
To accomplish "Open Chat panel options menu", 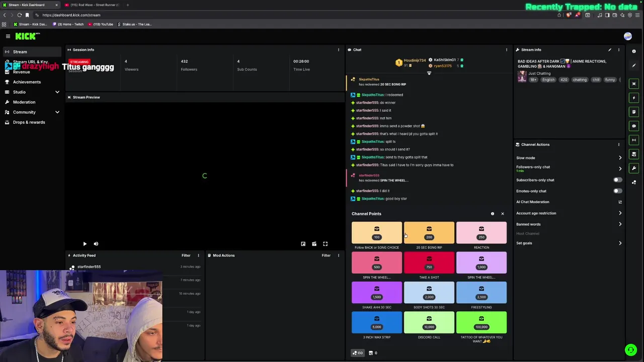I will [x=507, y=50].
